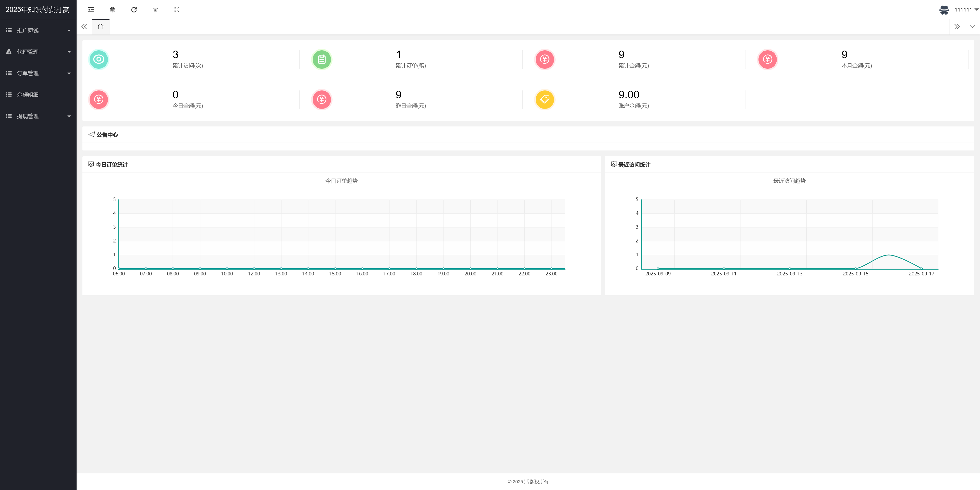Viewport: 980px width, 490px height.
Task: Click the trash clear-cache icon
Action: coord(155,9)
